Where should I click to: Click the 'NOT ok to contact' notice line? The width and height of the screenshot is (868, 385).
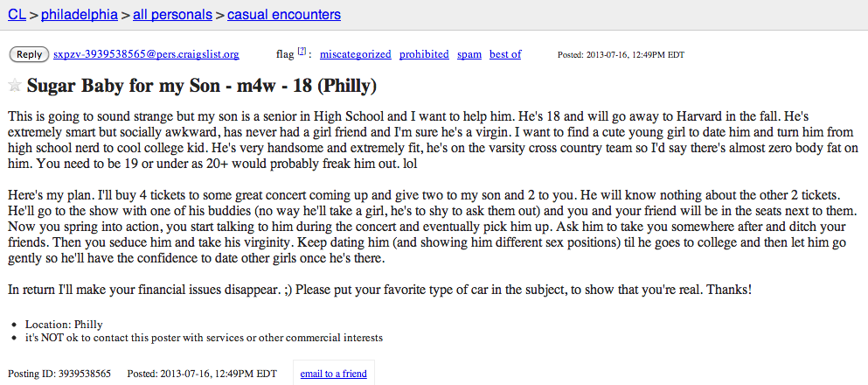pos(204,338)
